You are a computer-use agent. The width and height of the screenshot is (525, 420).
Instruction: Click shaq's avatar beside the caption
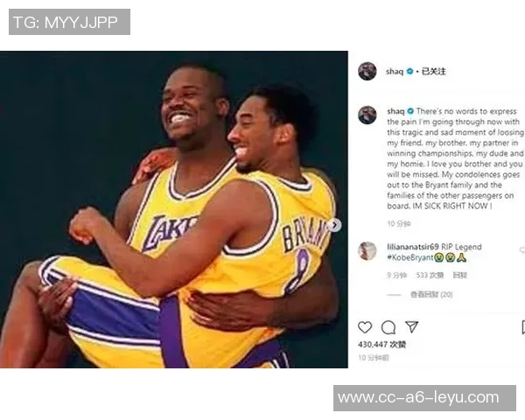coord(367,115)
